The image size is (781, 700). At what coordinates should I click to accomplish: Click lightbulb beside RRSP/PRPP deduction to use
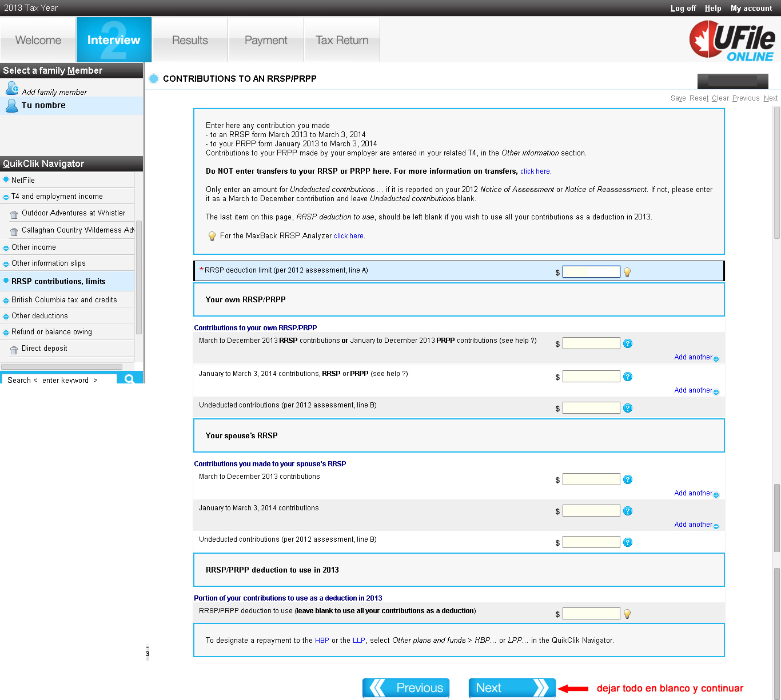click(x=627, y=614)
